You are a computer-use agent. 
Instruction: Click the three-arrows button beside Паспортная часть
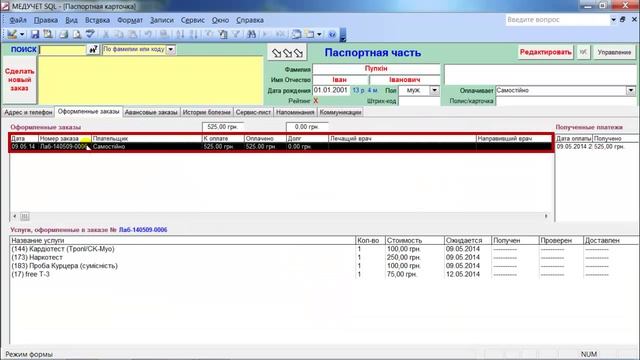pos(287,53)
